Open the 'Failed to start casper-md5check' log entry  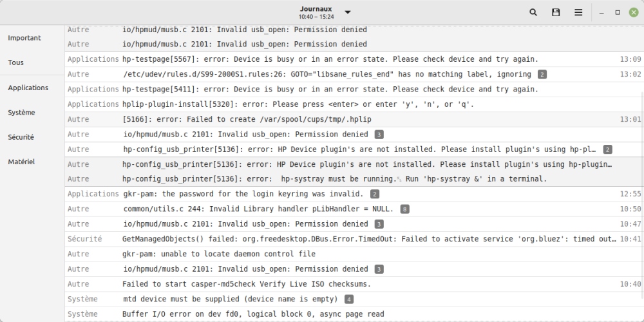coord(247,284)
